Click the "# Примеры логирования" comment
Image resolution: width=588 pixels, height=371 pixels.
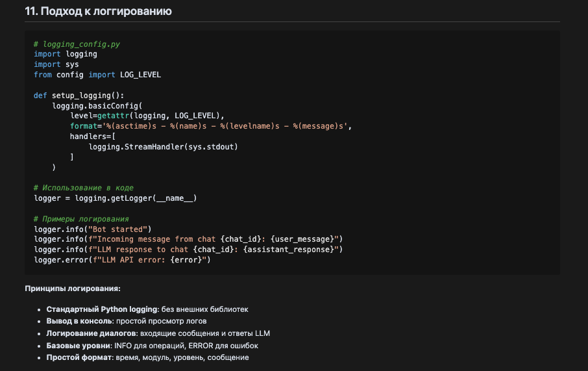(x=81, y=219)
